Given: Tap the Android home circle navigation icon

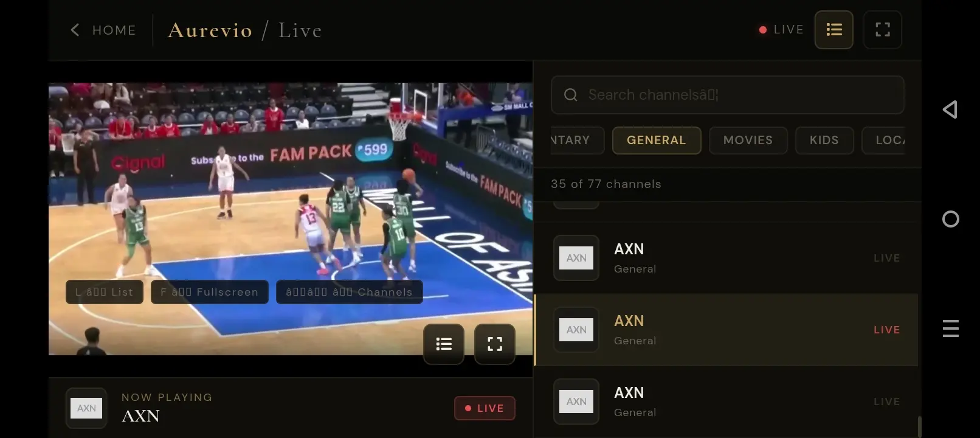Looking at the screenshot, I should 951,219.
